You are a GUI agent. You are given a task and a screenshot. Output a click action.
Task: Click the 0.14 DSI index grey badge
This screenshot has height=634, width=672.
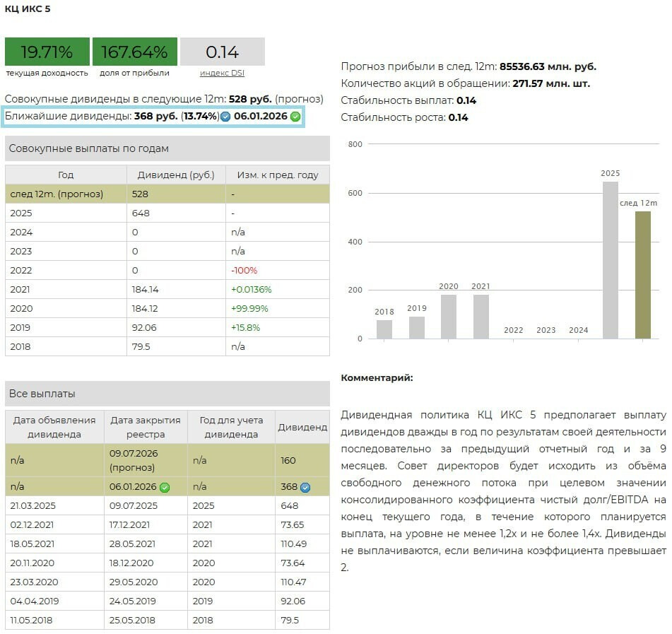pyautogui.click(x=222, y=52)
